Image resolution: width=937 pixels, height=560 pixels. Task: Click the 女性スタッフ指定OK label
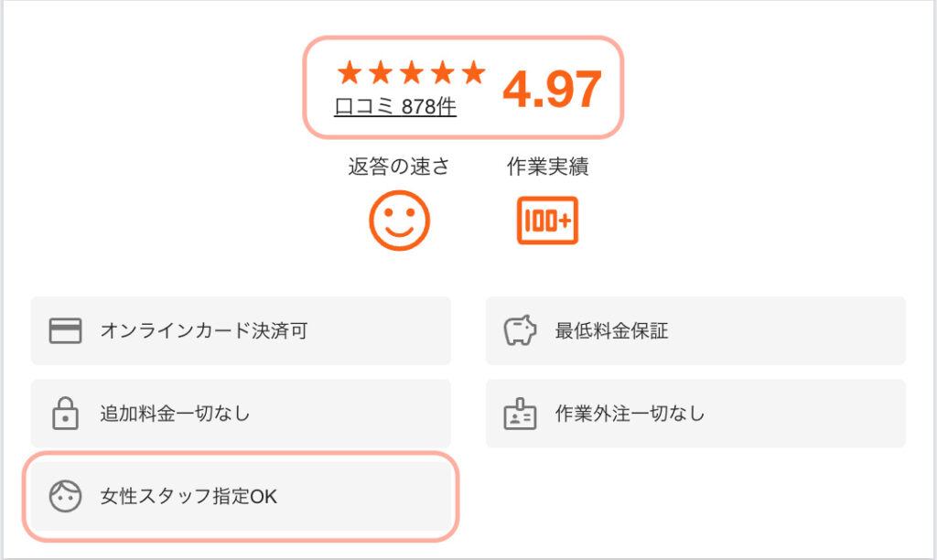coord(188,497)
